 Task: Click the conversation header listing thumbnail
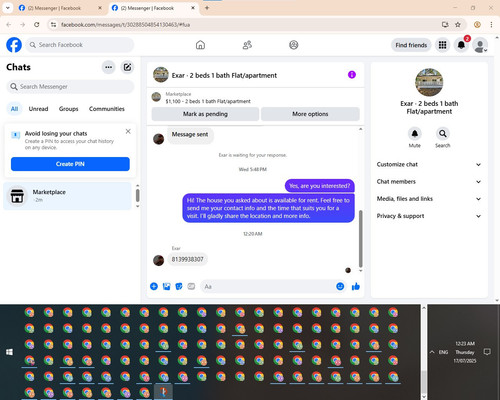click(161, 75)
